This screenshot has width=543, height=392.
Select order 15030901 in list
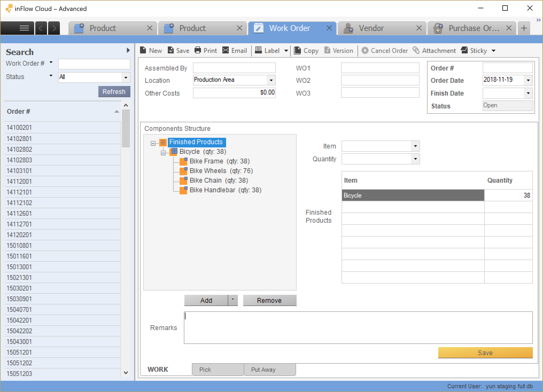click(63, 299)
